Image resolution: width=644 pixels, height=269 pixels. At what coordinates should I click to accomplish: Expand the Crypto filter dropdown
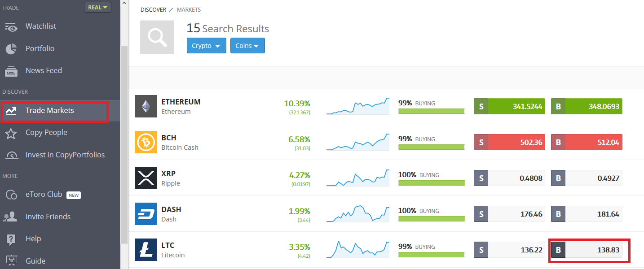pyautogui.click(x=206, y=46)
